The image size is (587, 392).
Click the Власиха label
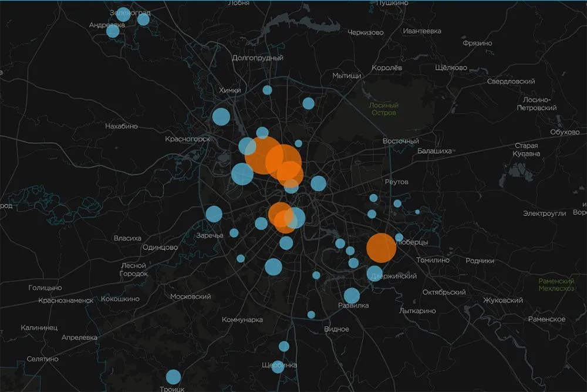point(127,238)
